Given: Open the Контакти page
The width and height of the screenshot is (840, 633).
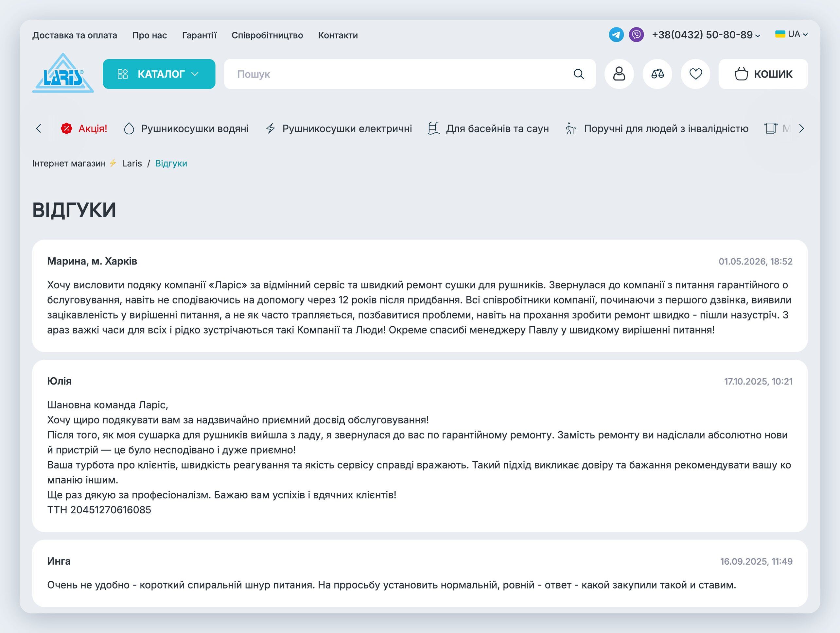Looking at the screenshot, I should tap(338, 35).
